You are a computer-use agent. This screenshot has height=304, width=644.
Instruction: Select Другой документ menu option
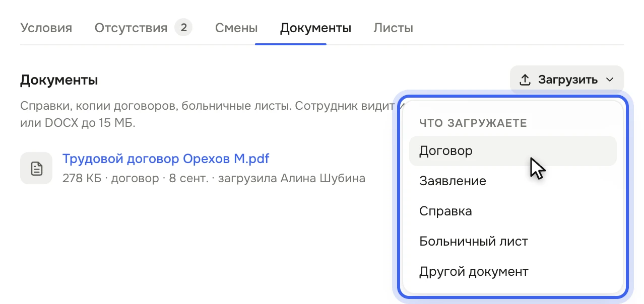point(513,272)
